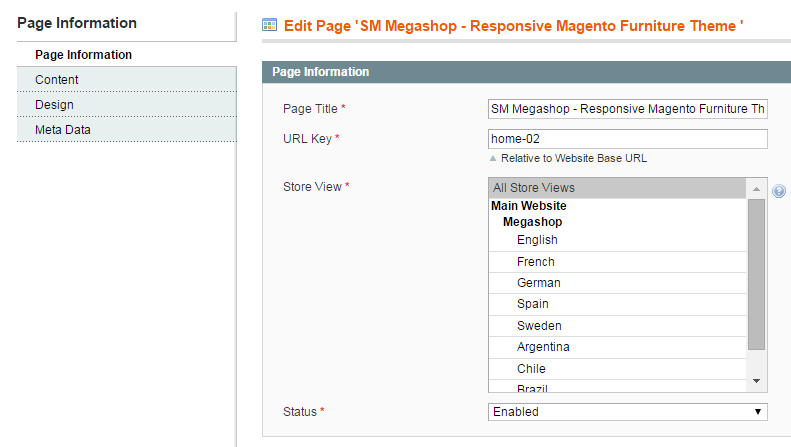
Task: Open the Content tab
Action: tap(127, 80)
